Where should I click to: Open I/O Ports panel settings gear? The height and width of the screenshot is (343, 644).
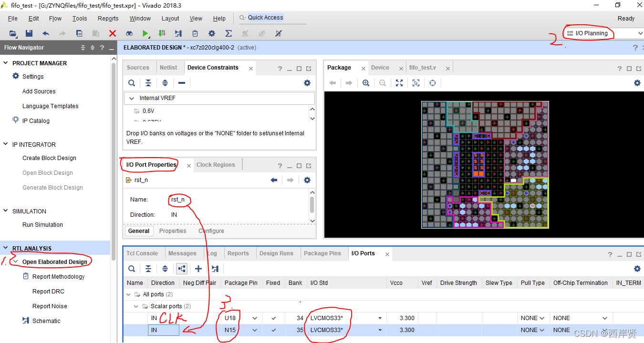(637, 269)
